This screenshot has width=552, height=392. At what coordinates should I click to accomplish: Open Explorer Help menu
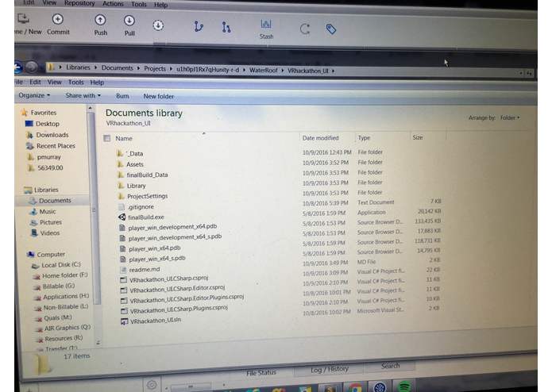(x=97, y=83)
